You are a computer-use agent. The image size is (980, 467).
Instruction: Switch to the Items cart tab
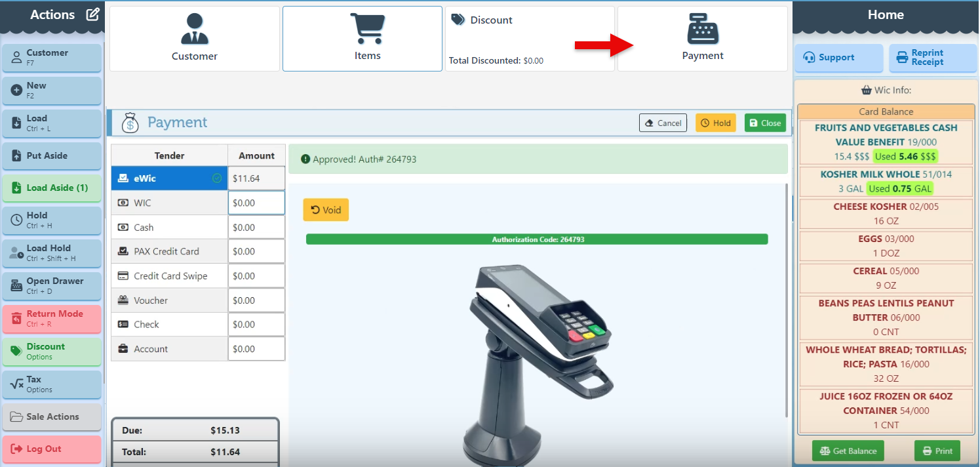[x=363, y=39]
